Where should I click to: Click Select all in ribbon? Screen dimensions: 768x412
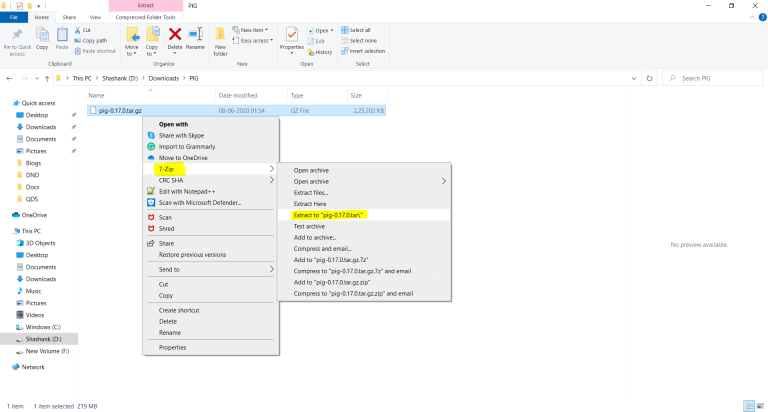356,30
